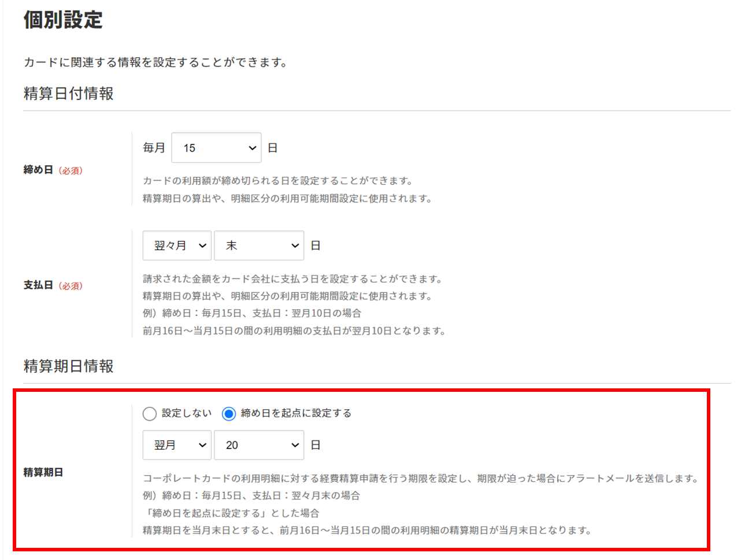Click the 個別設定 page heading
Screen dimensions: 745x560
point(63,20)
